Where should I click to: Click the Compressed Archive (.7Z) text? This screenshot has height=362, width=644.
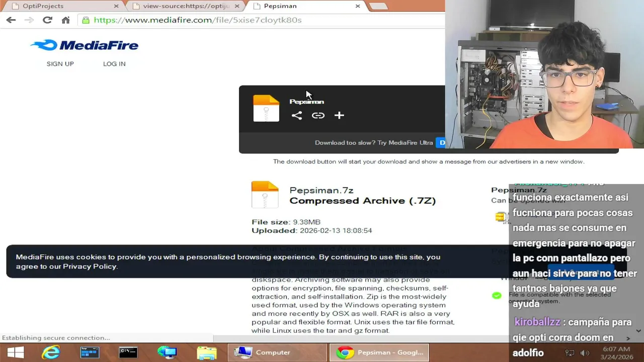[363, 201]
